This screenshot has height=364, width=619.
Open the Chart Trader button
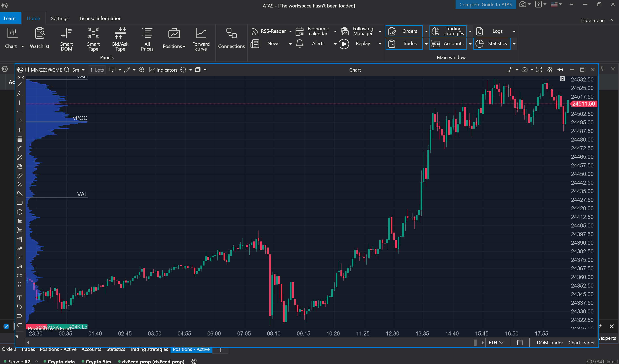(x=581, y=342)
